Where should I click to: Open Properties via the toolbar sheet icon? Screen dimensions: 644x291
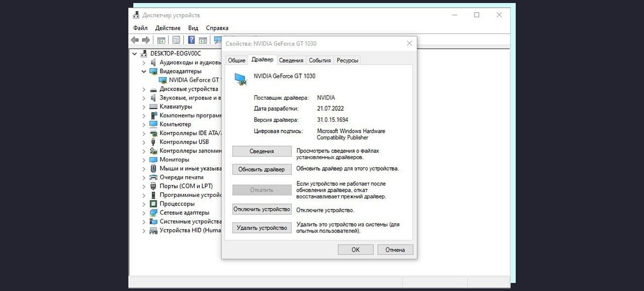[x=176, y=40]
